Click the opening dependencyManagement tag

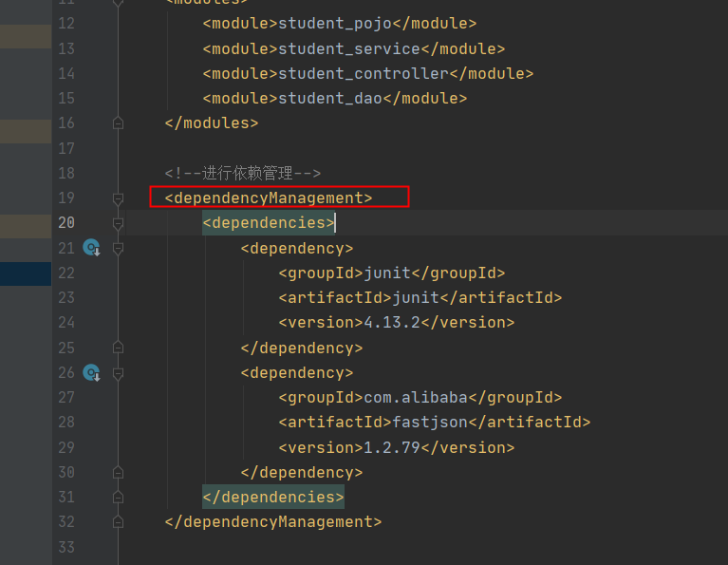(269, 198)
